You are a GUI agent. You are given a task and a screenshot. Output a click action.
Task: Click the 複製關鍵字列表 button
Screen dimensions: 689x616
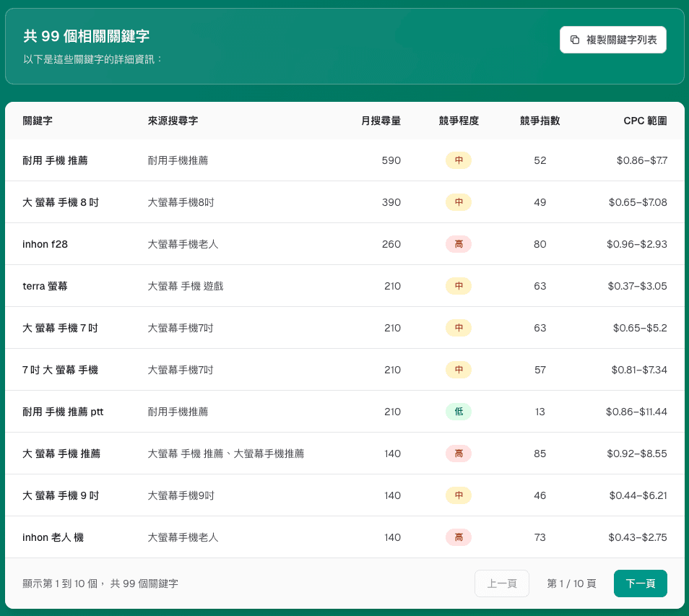coord(612,40)
